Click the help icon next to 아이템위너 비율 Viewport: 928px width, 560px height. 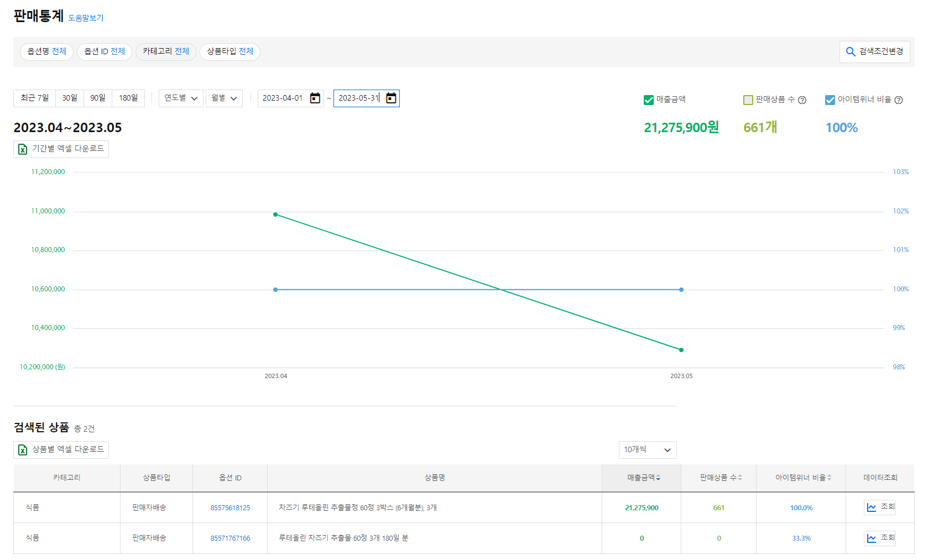click(899, 100)
